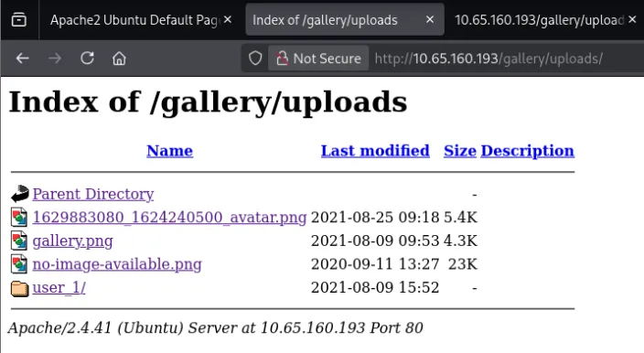Open the browser home page

[x=119, y=59]
